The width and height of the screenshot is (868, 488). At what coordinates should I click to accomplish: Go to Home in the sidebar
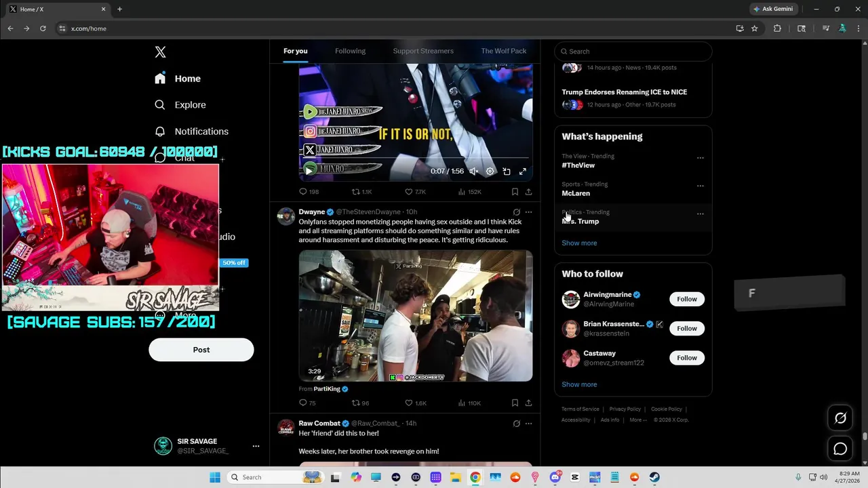click(x=178, y=79)
